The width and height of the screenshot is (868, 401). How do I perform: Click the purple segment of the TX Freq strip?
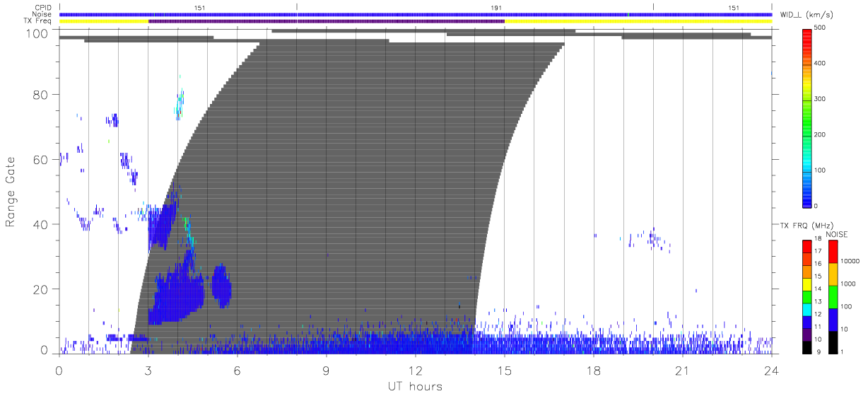point(327,21)
